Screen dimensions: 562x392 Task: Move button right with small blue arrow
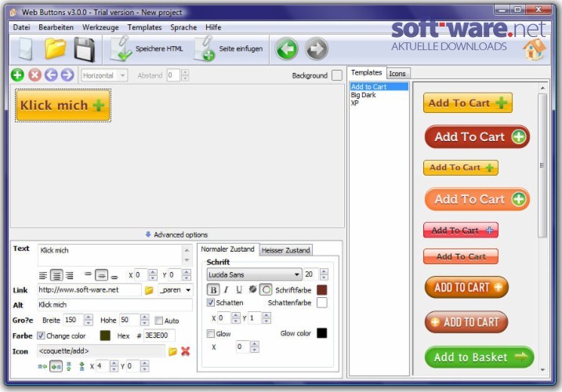click(67, 75)
